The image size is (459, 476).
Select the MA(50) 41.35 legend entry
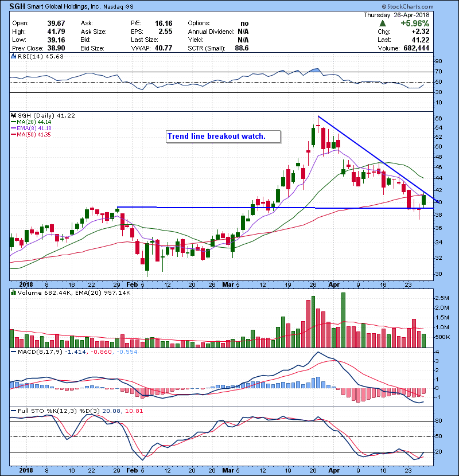tap(30, 134)
